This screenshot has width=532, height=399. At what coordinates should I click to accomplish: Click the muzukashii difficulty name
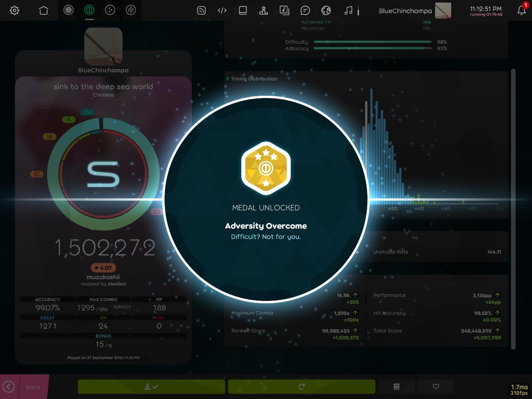[103, 277]
